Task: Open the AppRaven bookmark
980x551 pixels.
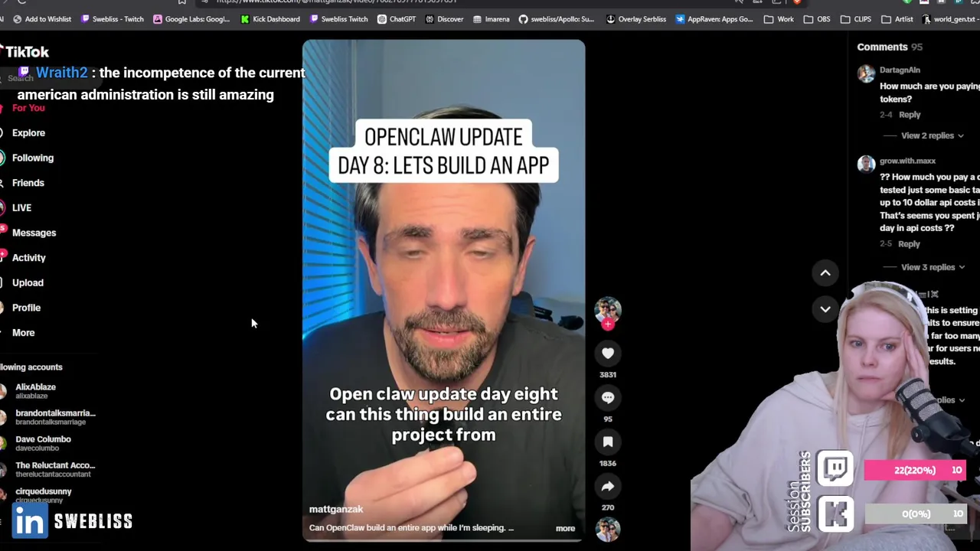Action: [x=714, y=19]
